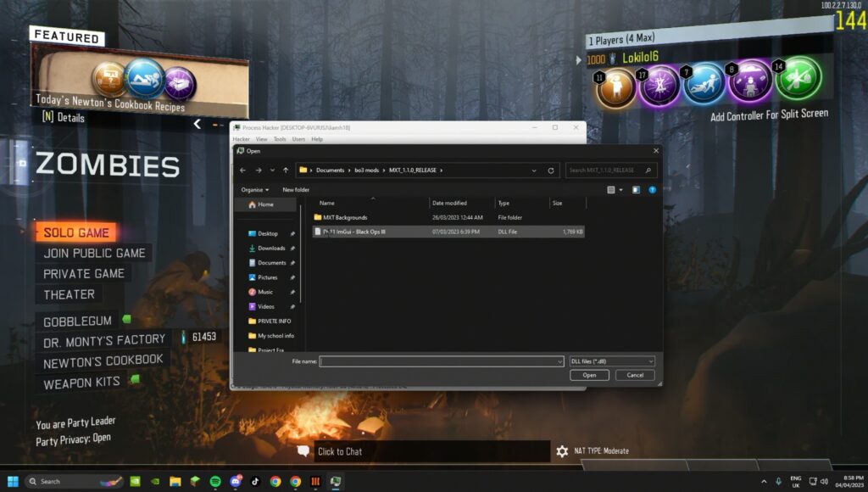The height and width of the screenshot is (492, 868).
Task: Change the file view layout icon
Action: pyautogui.click(x=611, y=190)
